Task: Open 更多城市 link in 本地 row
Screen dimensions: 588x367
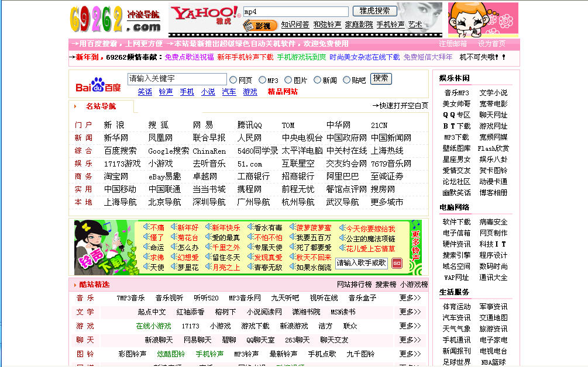Action: click(x=387, y=202)
